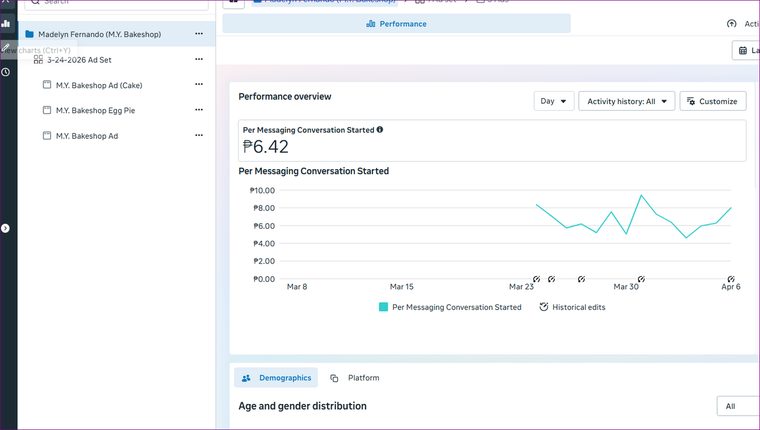This screenshot has width=760, height=430.
Task: Click the Performance overview heading
Action: click(x=285, y=96)
